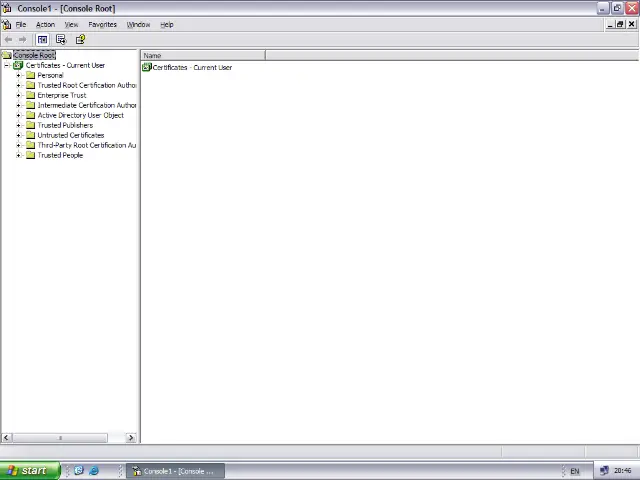Image resolution: width=640 pixels, height=480 pixels.
Task: Click the Help toolbar icon
Action: (x=80, y=40)
